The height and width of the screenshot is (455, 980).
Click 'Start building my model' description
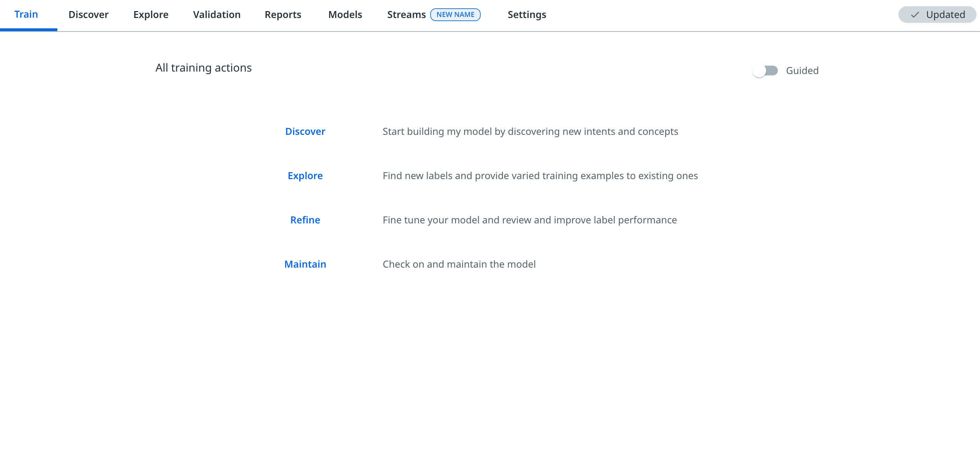tap(530, 131)
